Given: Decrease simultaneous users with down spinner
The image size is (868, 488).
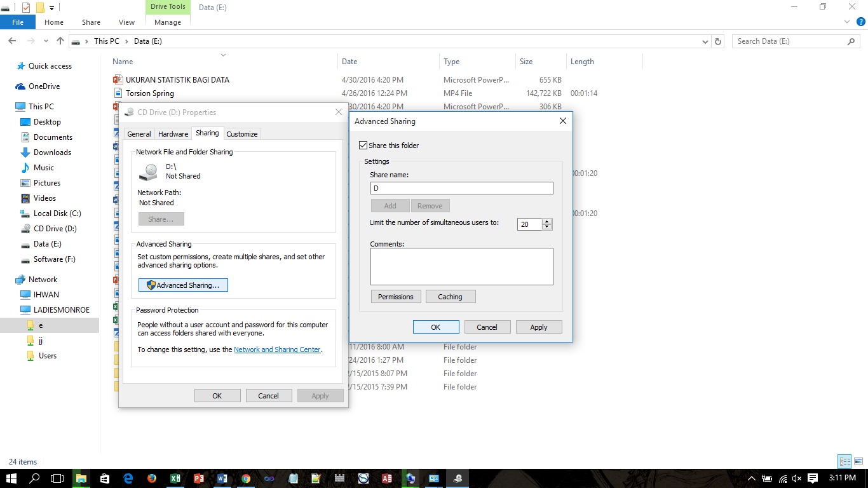Looking at the screenshot, I should [547, 227].
